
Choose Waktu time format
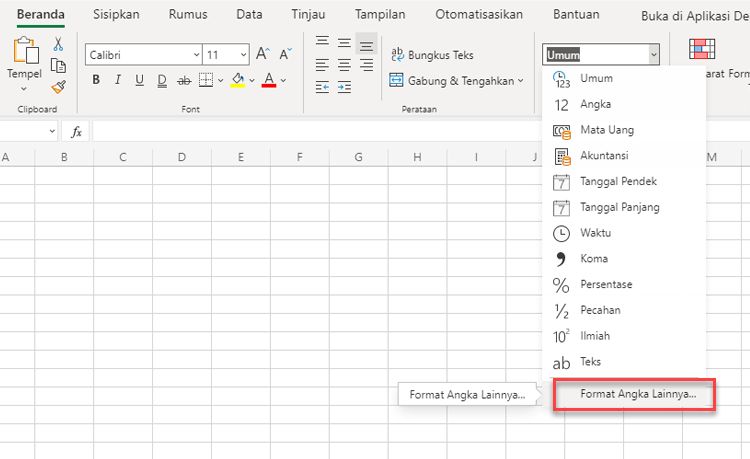click(624, 233)
